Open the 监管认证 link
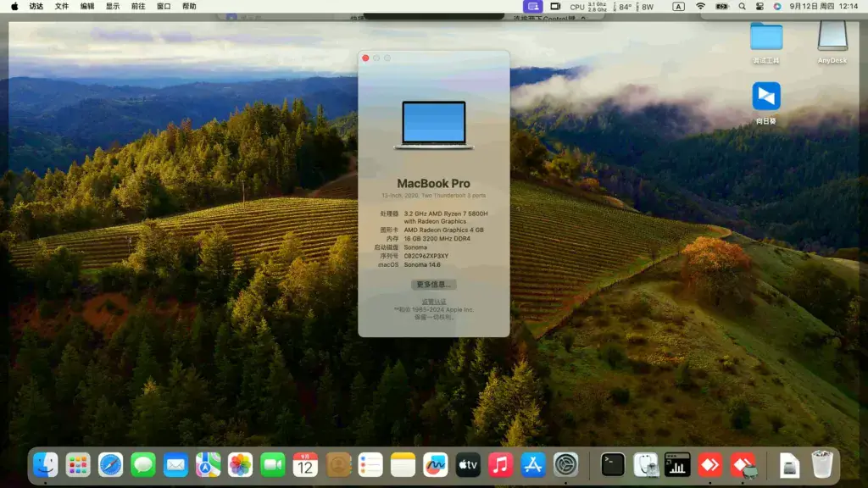868x488 pixels. click(x=433, y=302)
